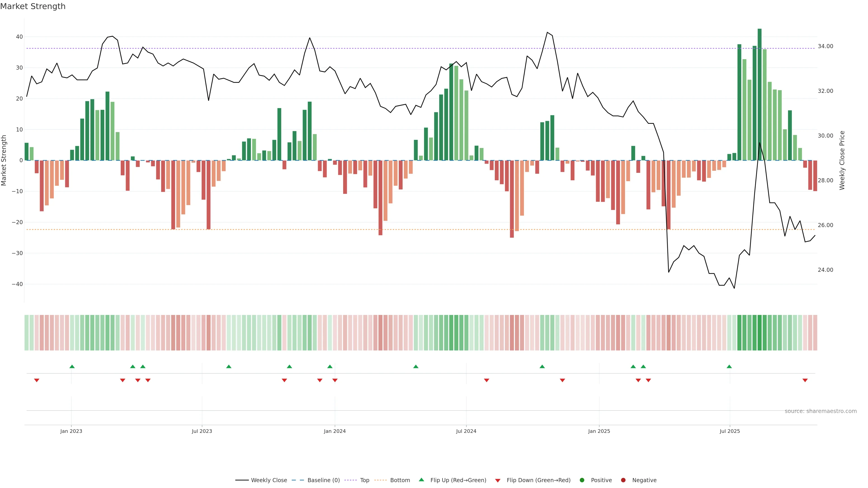Click the Jul 2023 x-axis label
868x488 pixels.
click(202, 431)
